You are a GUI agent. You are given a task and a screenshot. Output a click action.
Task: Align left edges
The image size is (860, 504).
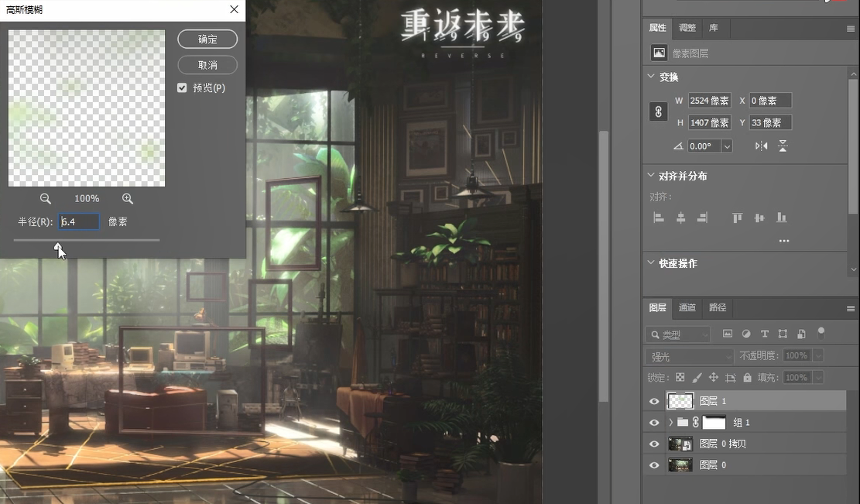tap(659, 218)
